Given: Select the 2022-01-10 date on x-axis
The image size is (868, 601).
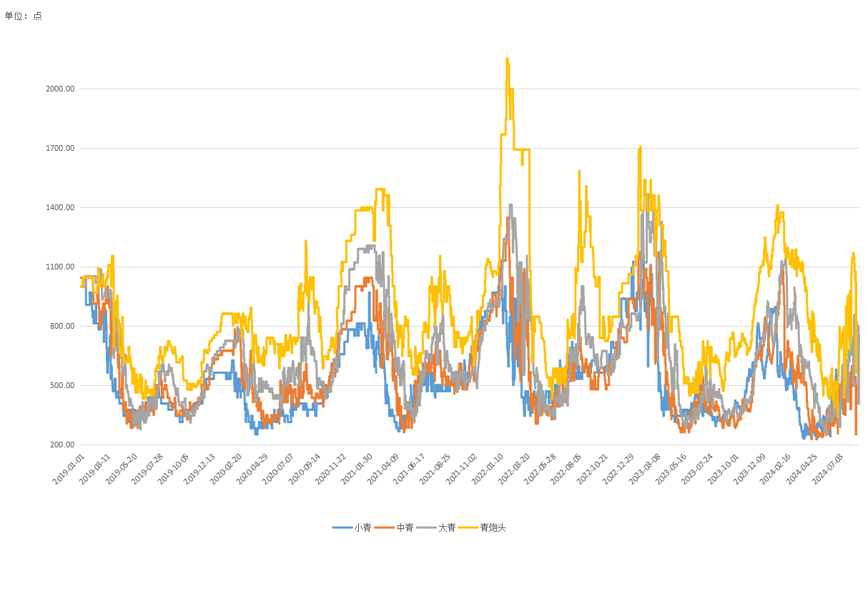Looking at the screenshot, I should pyautogui.click(x=488, y=469).
